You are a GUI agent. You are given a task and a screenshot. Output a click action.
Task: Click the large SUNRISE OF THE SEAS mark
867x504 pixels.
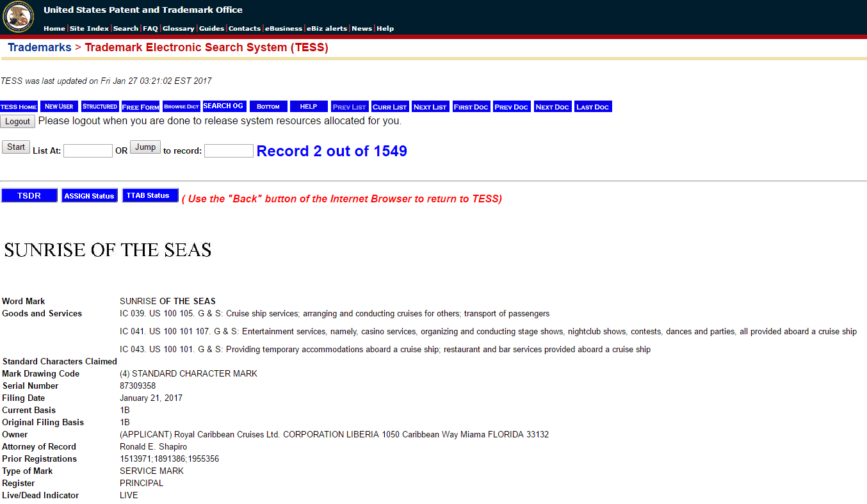[108, 250]
